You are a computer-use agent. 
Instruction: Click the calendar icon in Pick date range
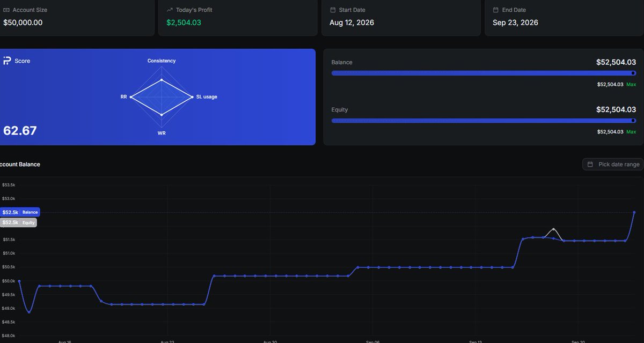coord(590,165)
